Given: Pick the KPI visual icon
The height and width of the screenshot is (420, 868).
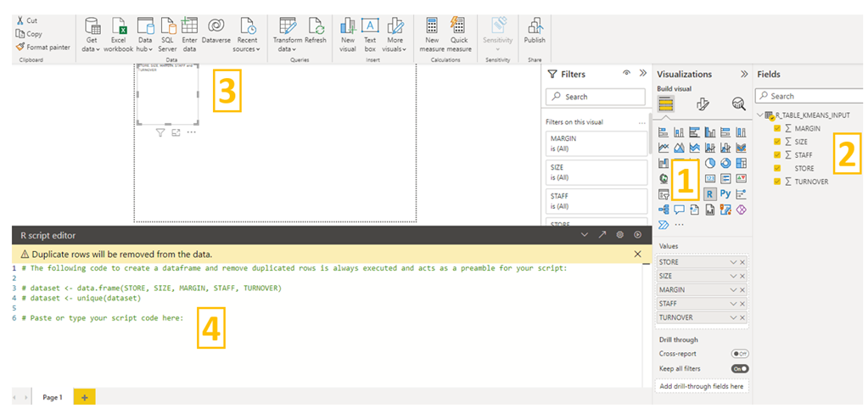Looking at the screenshot, I should point(741,179).
